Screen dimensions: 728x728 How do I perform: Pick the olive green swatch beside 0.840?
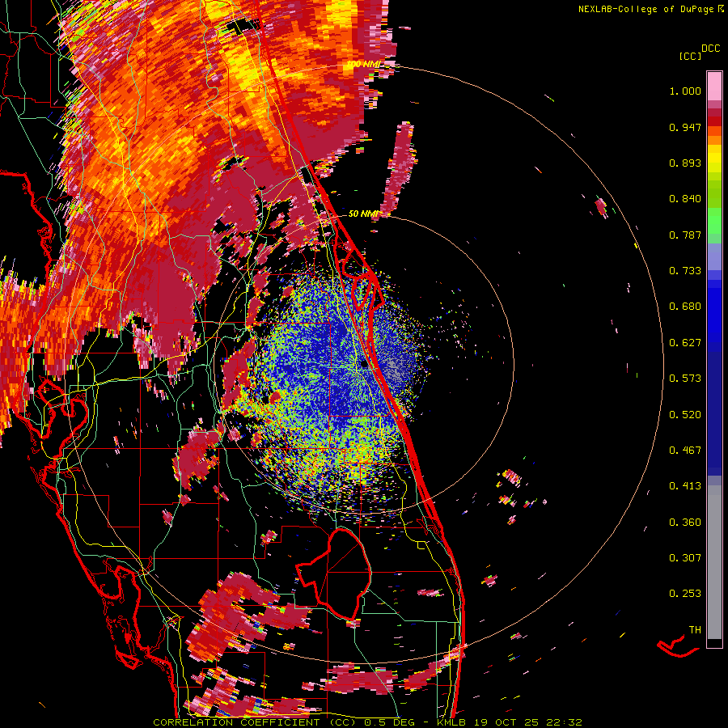[714, 194]
